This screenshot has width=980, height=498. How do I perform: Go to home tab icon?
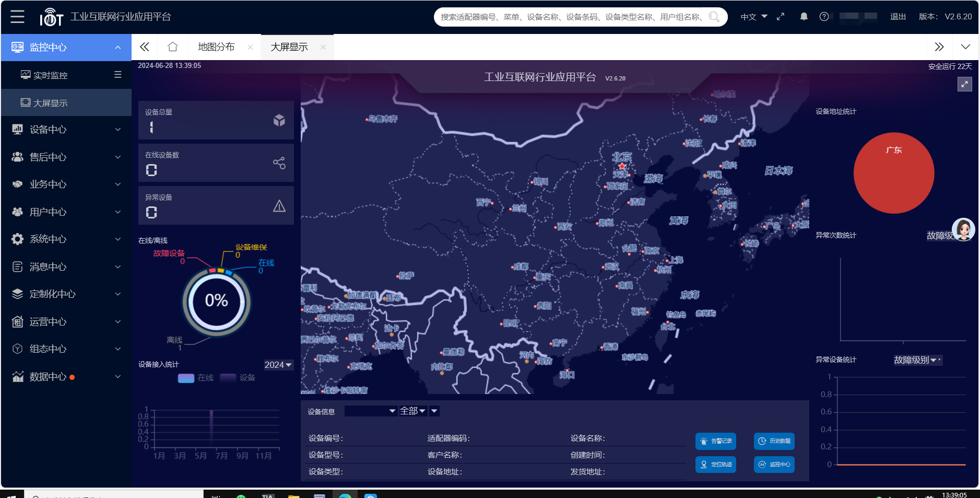[x=173, y=47]
